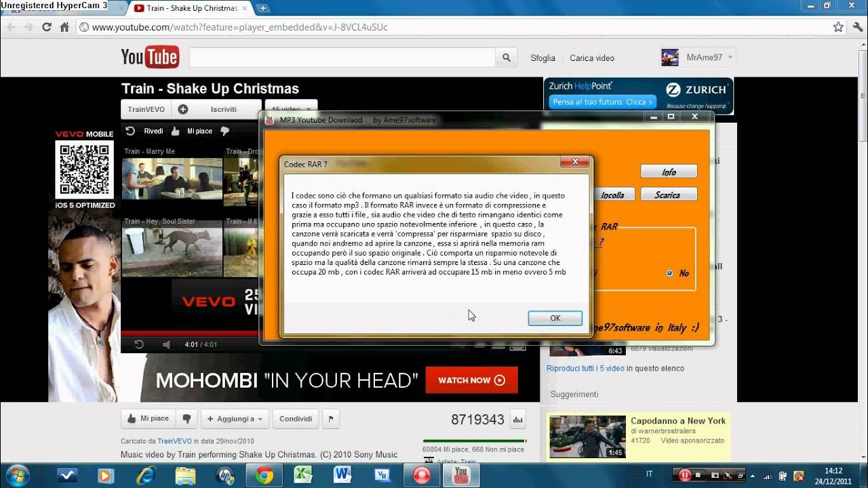This screenshot has height=488, width=868.
Task: Click the MrAme97 profile avatar
Action: click(670, 58)
